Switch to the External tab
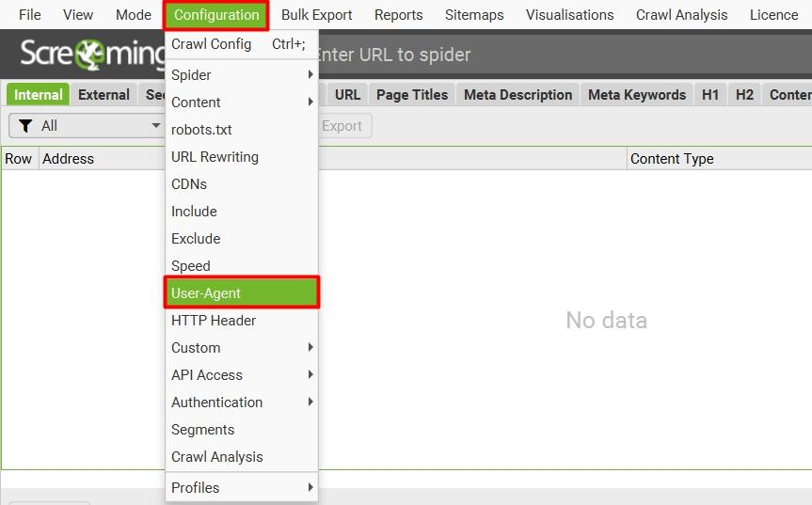Image resolution: width=812 pixels, height=505 pixels. (x=103, y=95)
